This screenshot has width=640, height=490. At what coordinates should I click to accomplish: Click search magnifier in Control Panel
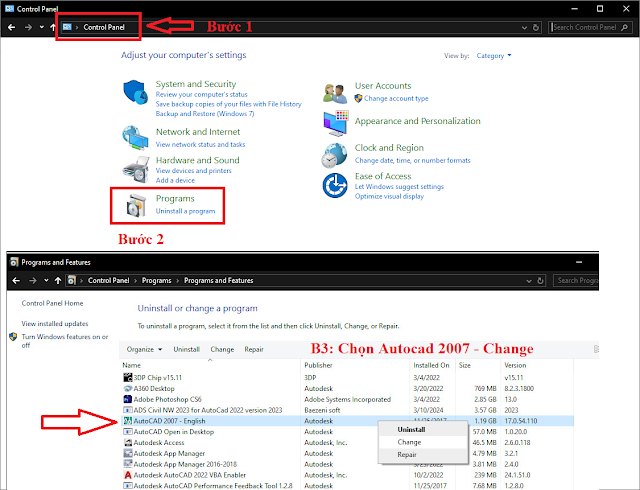[624, 27]
